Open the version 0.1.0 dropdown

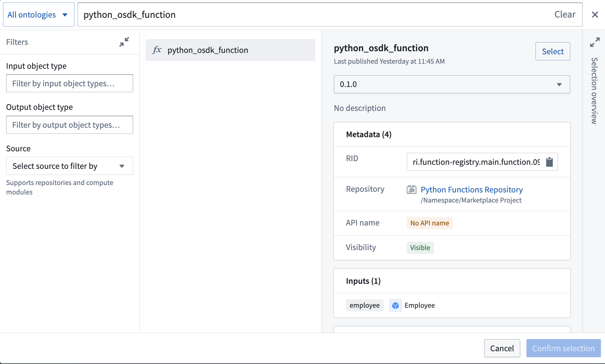[x=452, y=84]
